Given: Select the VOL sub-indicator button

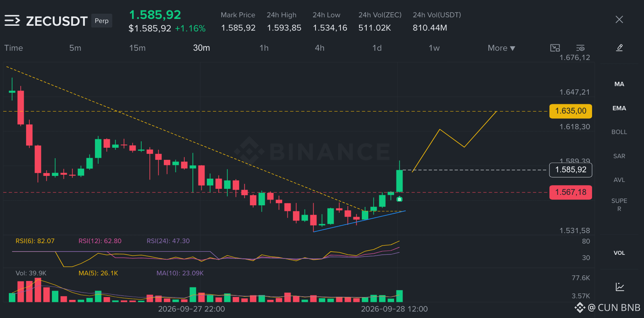Looking at the screenshot, I should click(x=619, y=253).
